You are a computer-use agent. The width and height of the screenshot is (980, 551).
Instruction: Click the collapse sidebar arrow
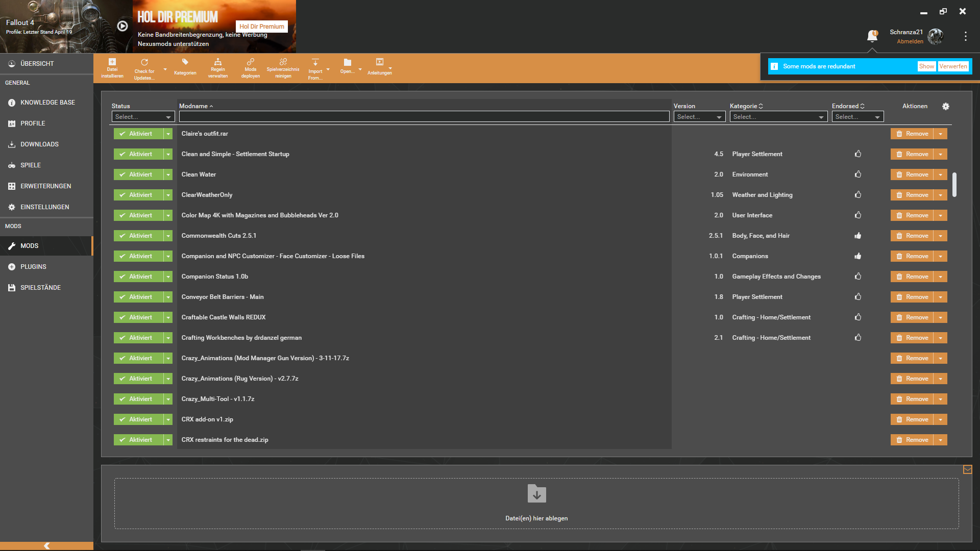(46, 546)
